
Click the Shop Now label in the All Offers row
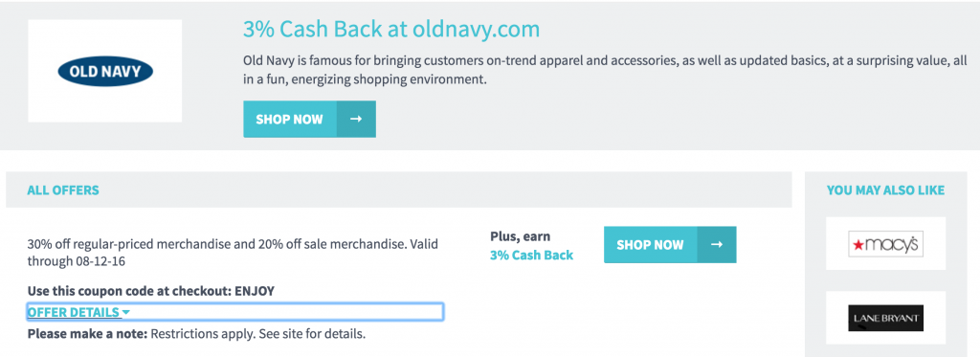(650, 244)
